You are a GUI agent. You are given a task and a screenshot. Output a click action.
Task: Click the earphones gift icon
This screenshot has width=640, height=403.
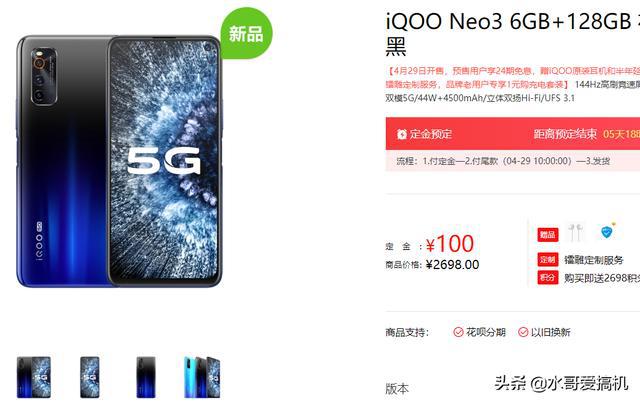point(576,232)
